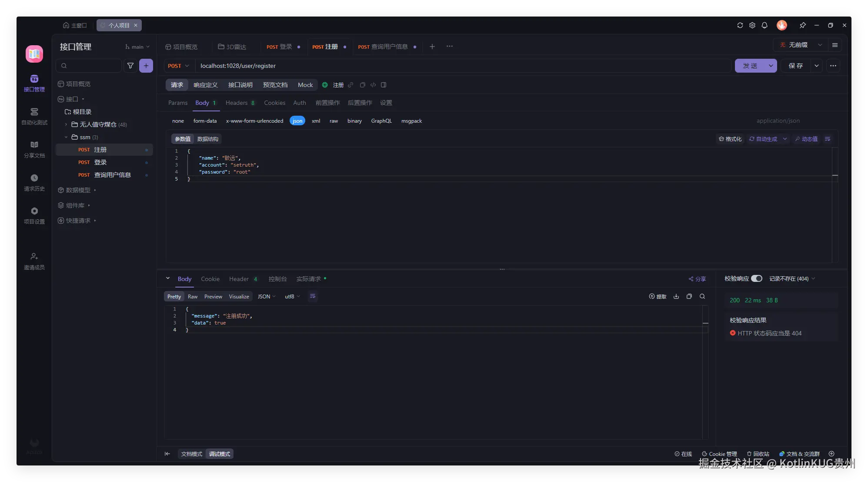Toggle the 校验响应 switch
The image size is (868, 482).
[x=756, y=278]
